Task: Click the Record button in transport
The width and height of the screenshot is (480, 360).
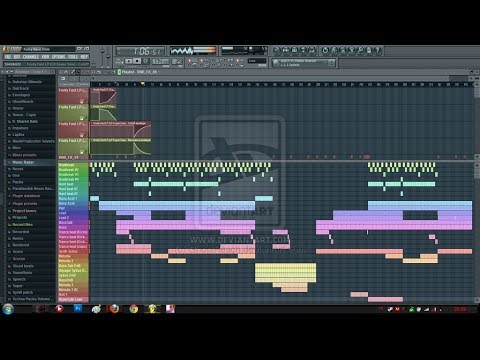Action: 145,61
